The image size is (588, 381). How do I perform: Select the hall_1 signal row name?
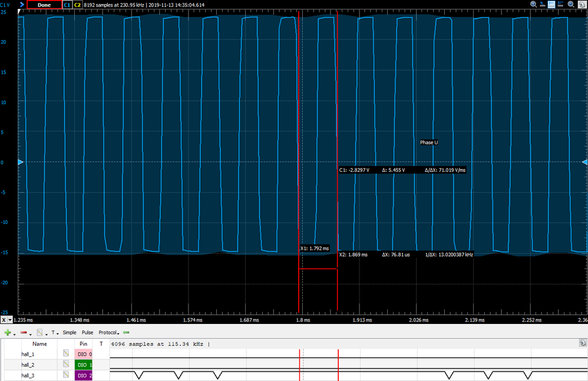(x=28, y=354)
